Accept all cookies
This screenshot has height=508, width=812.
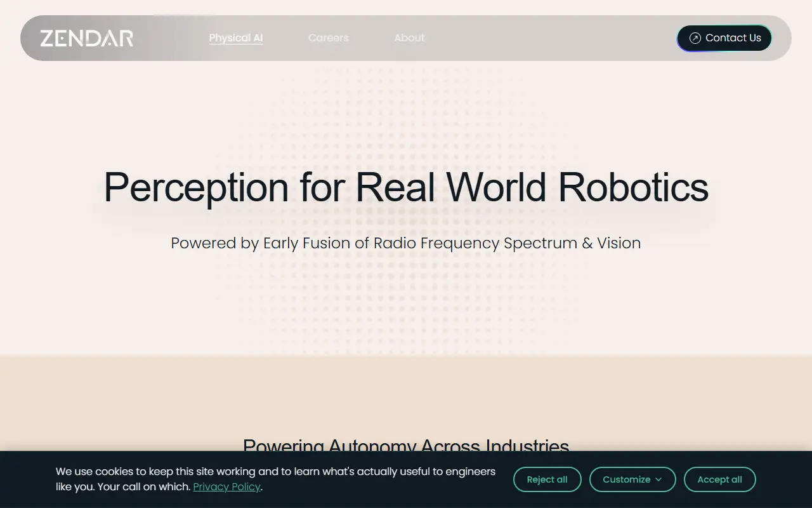(x=719, y=479)
